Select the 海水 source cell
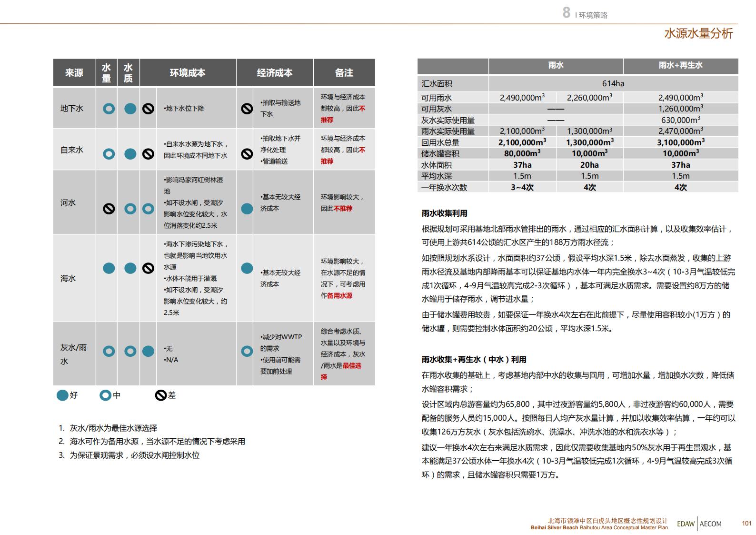This screenshot has height=535, width=756. point(74,278)
